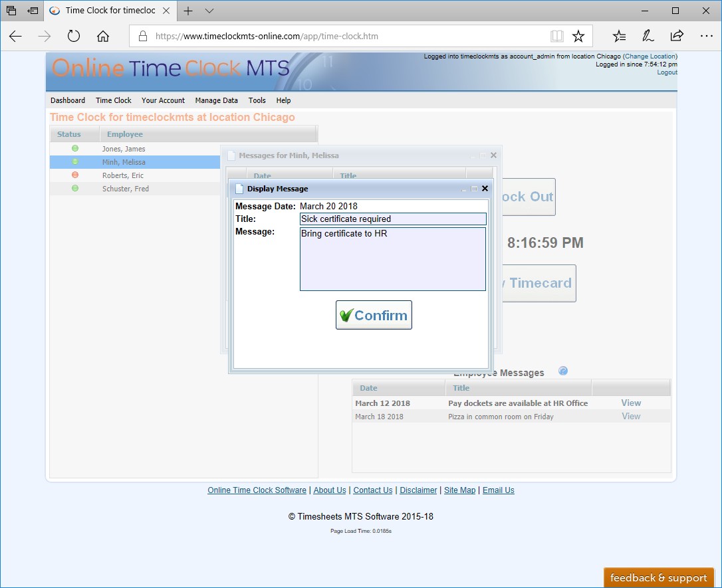The height and width of the screenshot is (588, 722).
Task: Open the Tools menu
Action: click(257, 100)
